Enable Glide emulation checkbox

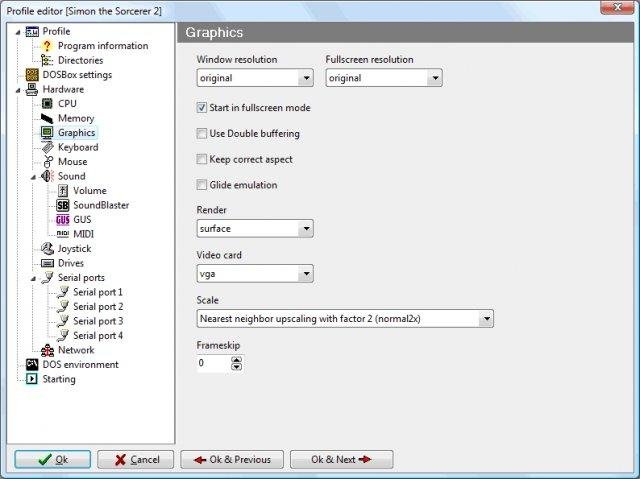202,185
